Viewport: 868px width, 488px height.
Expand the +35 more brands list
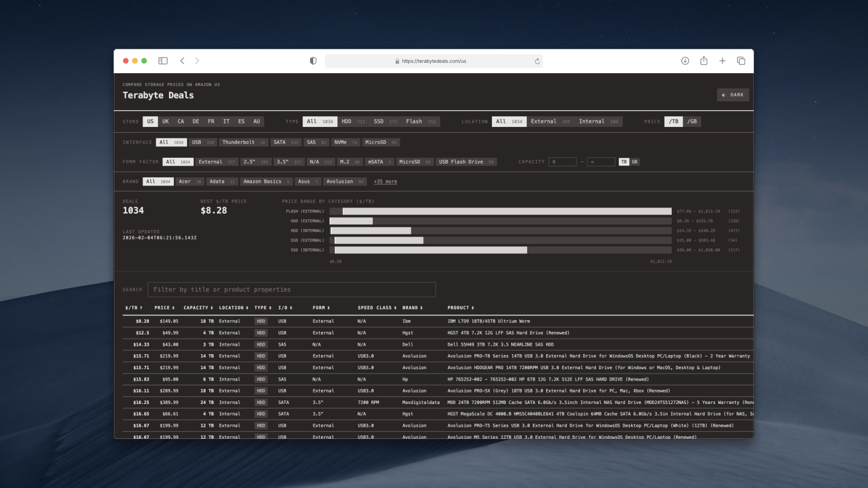click(385, 181)
